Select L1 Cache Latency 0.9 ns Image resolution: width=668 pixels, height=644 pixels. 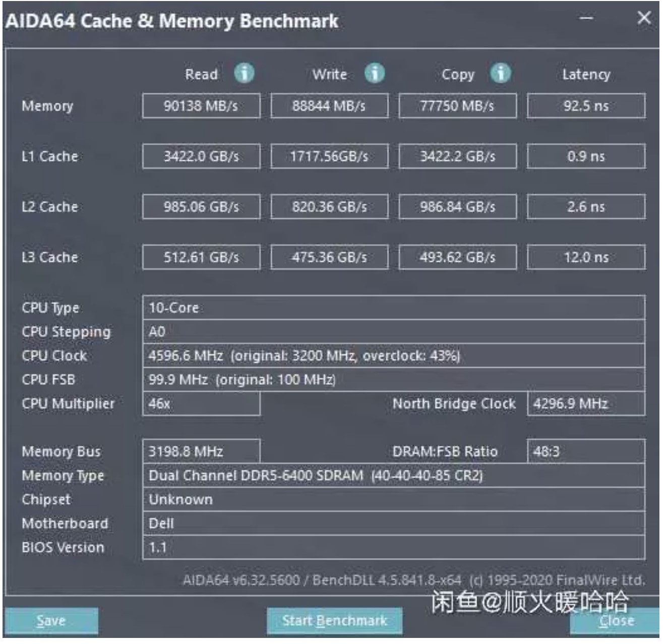[x=586, y=156]
